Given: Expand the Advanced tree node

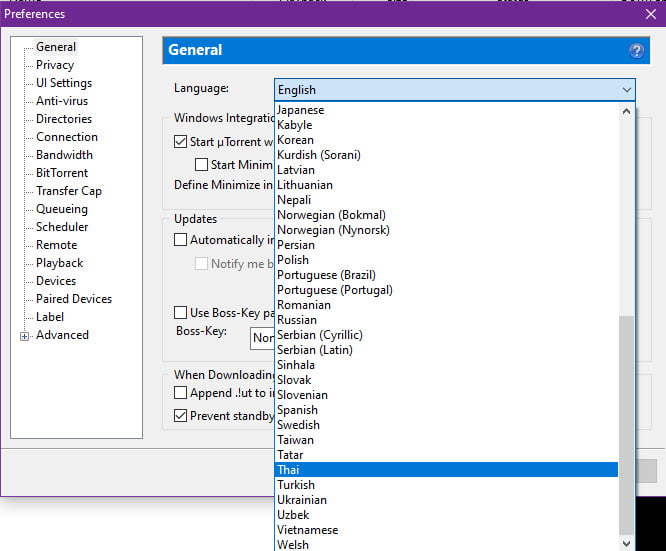Looking at the screenshot, I should click(24, 336).
